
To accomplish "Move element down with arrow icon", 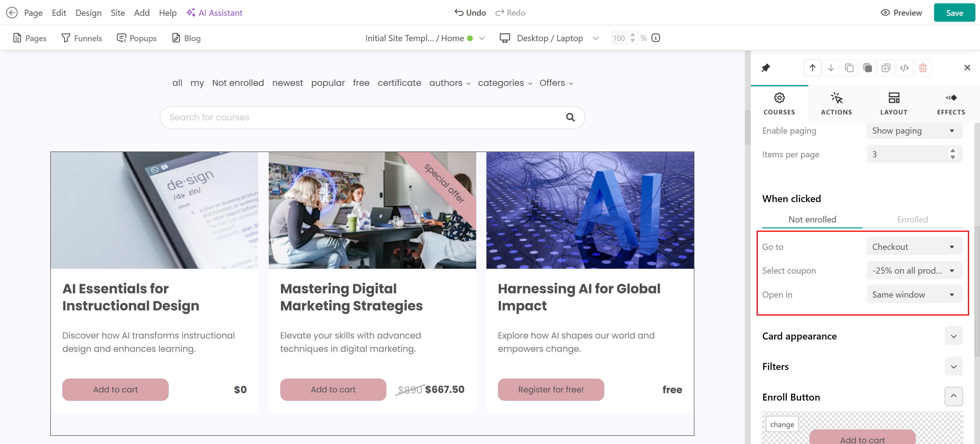I will coord(830,68).
